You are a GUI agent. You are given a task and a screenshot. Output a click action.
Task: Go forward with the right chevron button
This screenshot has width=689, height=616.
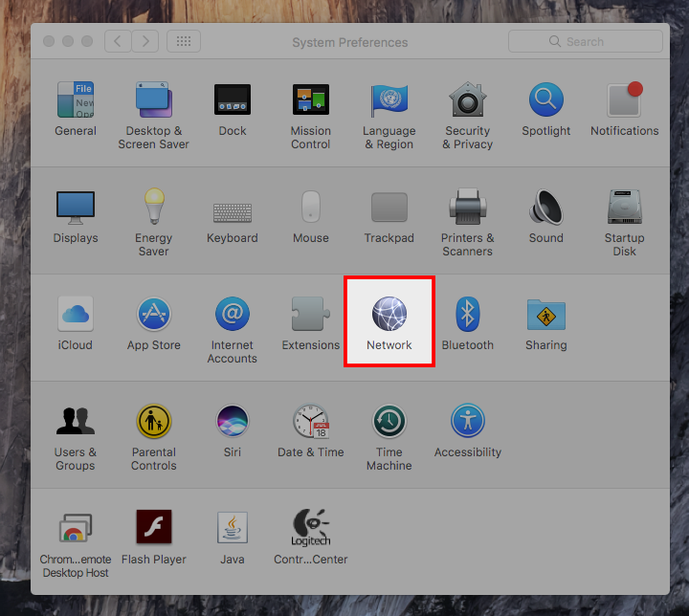click(145, 41)
